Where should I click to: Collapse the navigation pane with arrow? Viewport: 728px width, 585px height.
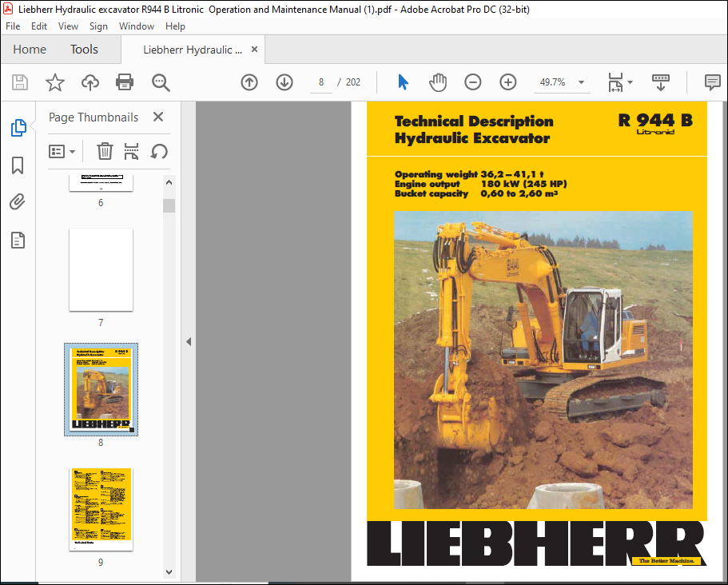(189, 342)
